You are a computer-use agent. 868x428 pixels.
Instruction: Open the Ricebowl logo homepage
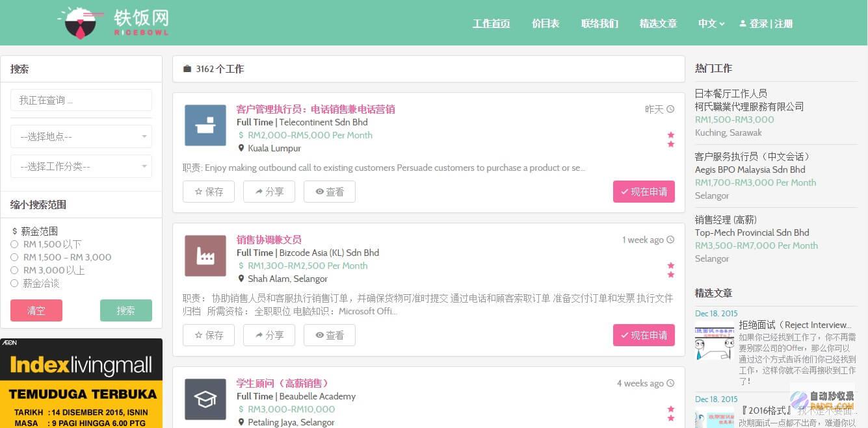pos(113,23)
